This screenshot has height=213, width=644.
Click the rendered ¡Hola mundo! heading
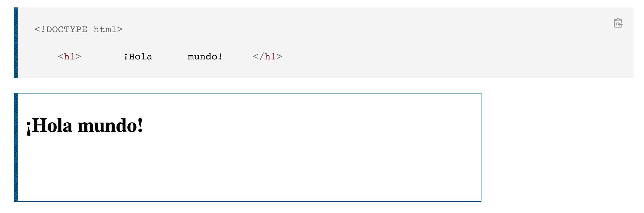(85, 126)
